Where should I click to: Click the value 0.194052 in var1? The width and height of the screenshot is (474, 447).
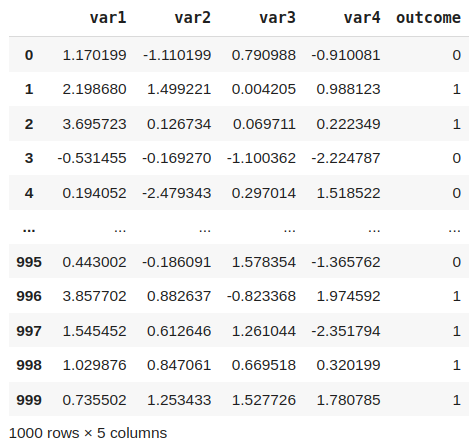(95, 193)
